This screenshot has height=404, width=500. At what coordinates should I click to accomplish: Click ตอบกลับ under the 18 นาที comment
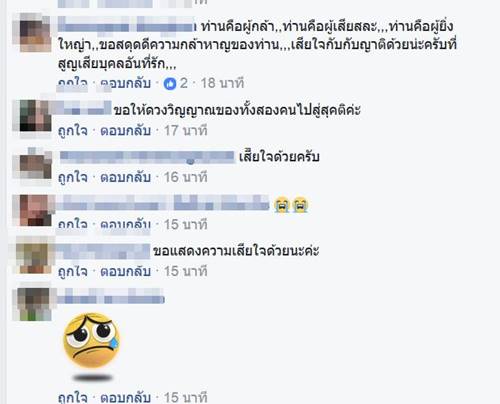tap(126, 83)
